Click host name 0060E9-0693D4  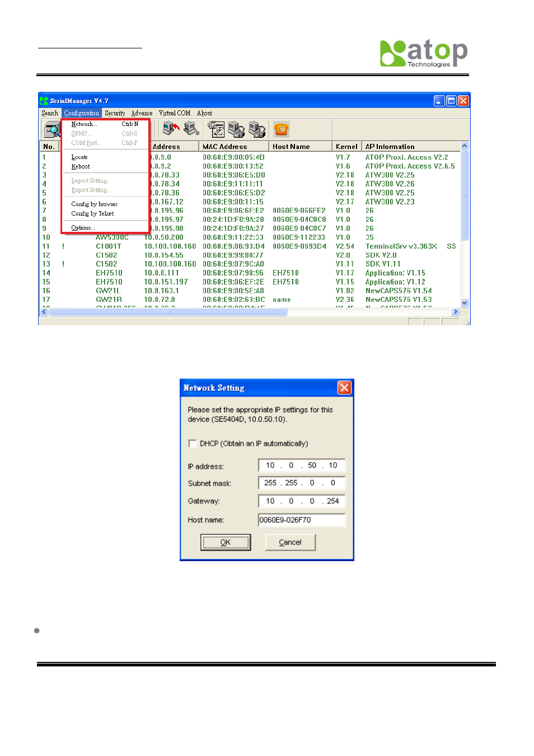(299, 246)
